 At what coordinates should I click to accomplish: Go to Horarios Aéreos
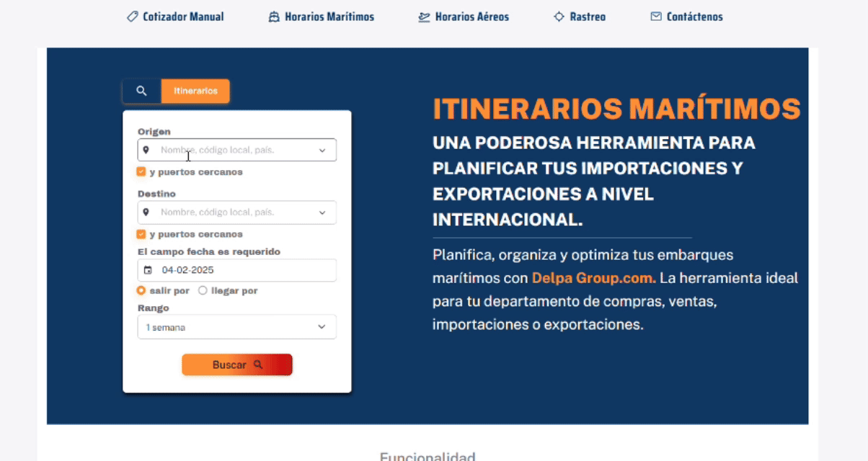pos(464,17)
